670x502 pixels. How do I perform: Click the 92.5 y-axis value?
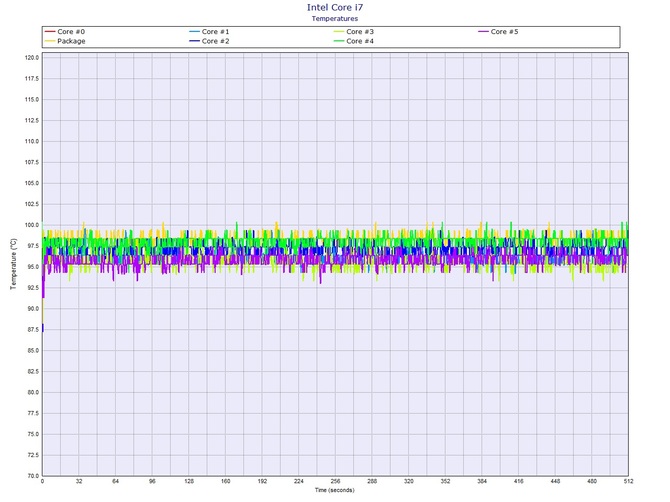[x=32, y=288]
